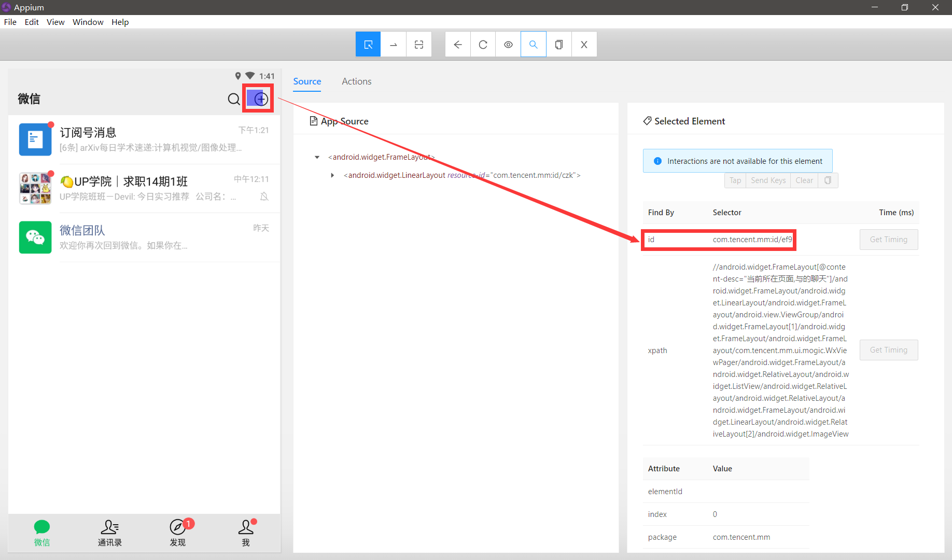Click the UP学院 group avatar

(x=35, y=188)
